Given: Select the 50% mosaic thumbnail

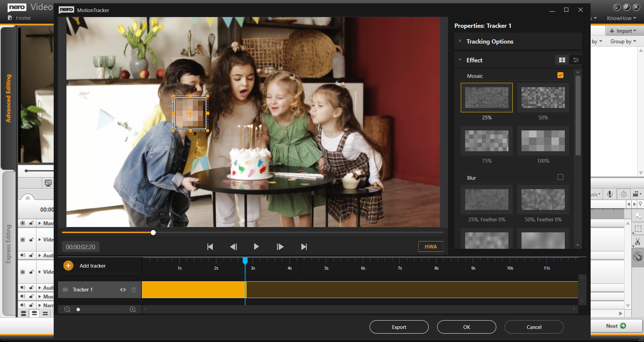Looking at the screenshot, I should [543, 98].
